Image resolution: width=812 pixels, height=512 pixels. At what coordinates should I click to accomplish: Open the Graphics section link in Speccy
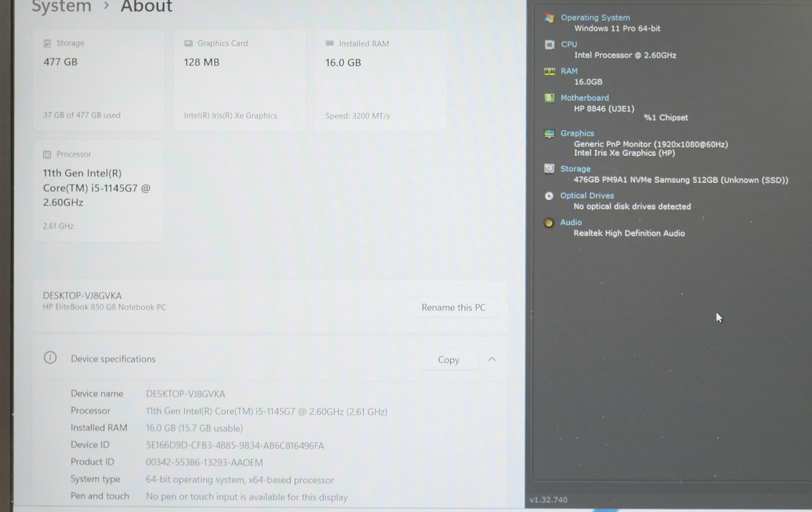point(577,133)
